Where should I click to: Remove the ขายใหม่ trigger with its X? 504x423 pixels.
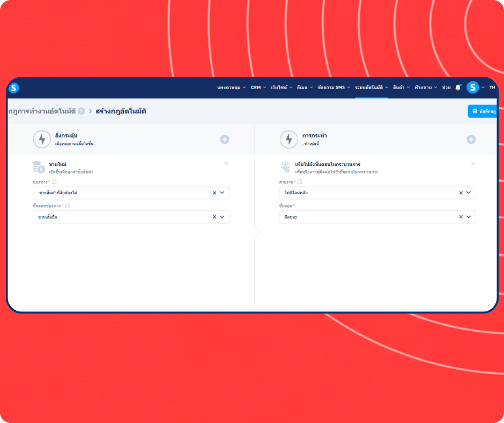pyautogui.click(x=226, y=164)
